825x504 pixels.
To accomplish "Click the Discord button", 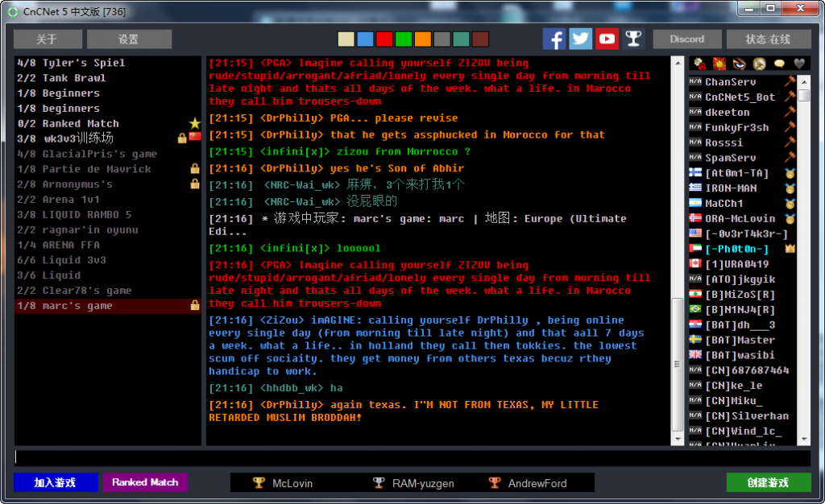I will [x=686, y=39].
